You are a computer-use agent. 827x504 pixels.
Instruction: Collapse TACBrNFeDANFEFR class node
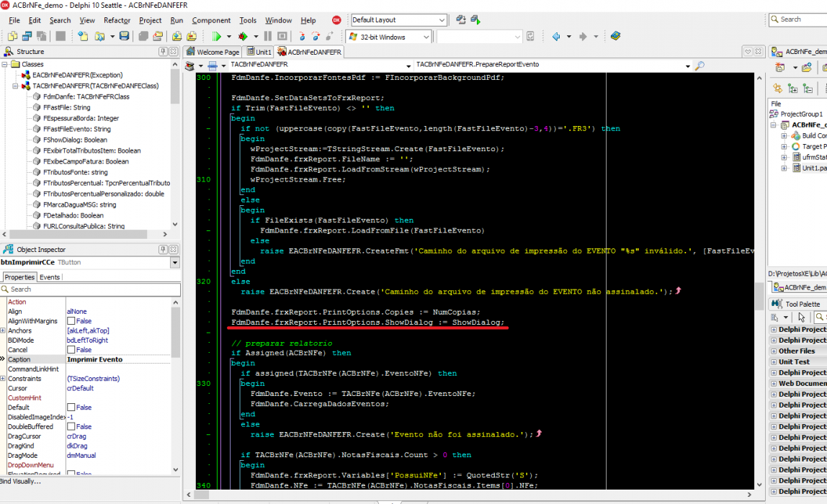(x=15, y=86)
